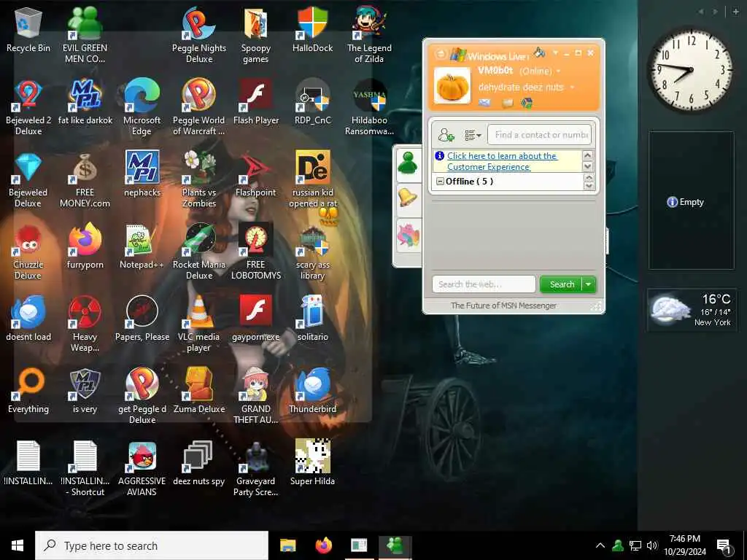Select the solitario desktop icon
The height and width of the screenshot is (560, 747).
click(x=312, y=318)
